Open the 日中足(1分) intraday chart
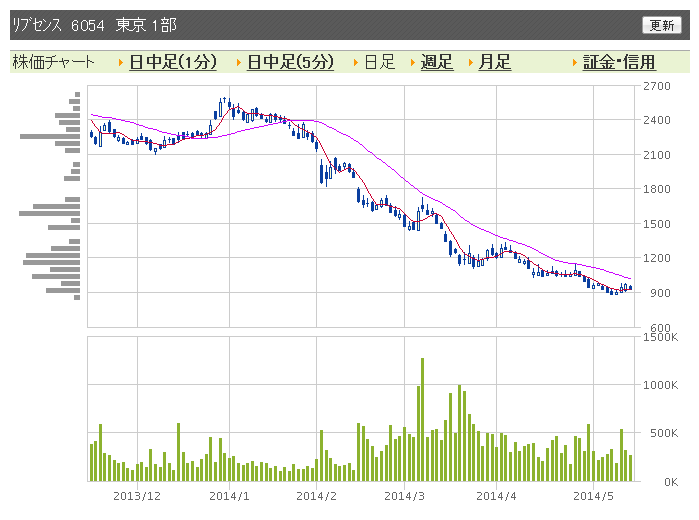The image size is (699, 520). pos(173,62)
